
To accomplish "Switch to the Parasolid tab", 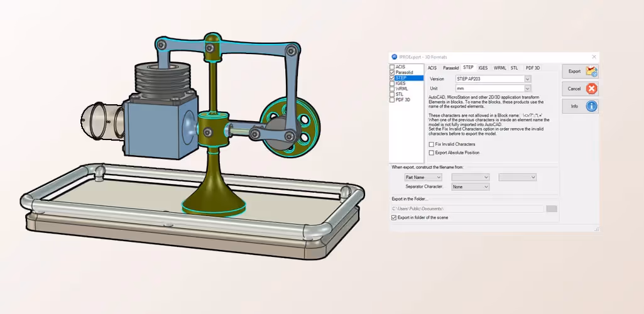I will tap(450, 68).
